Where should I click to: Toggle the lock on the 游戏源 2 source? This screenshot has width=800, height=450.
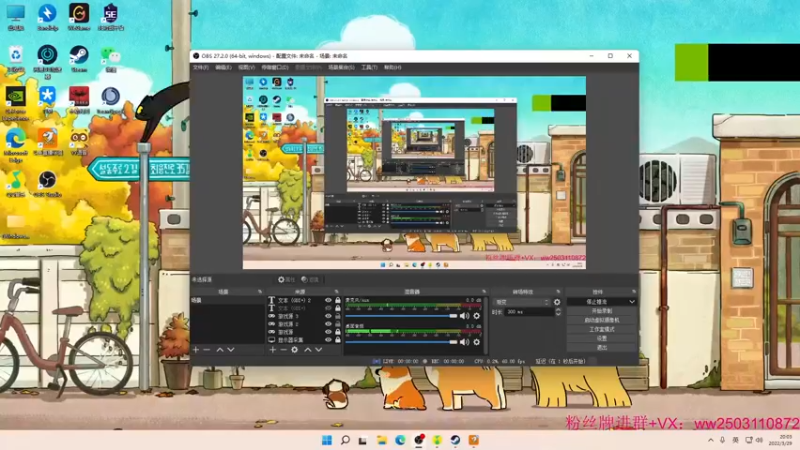[x=338, y=324]
